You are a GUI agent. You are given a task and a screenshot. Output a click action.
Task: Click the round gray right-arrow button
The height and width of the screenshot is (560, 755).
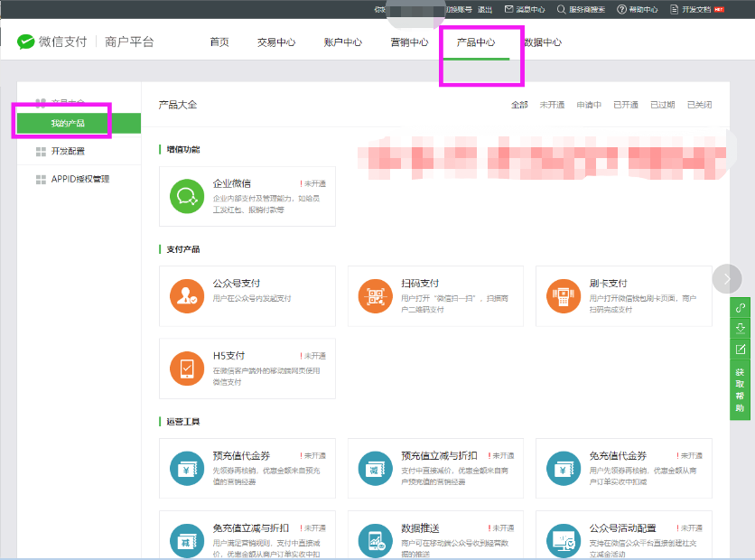[x=727, y=279]
